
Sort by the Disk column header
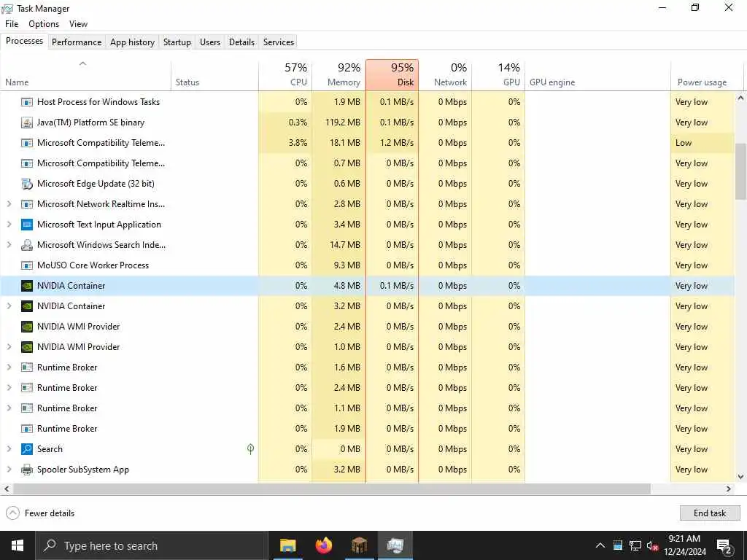(392, 75)
